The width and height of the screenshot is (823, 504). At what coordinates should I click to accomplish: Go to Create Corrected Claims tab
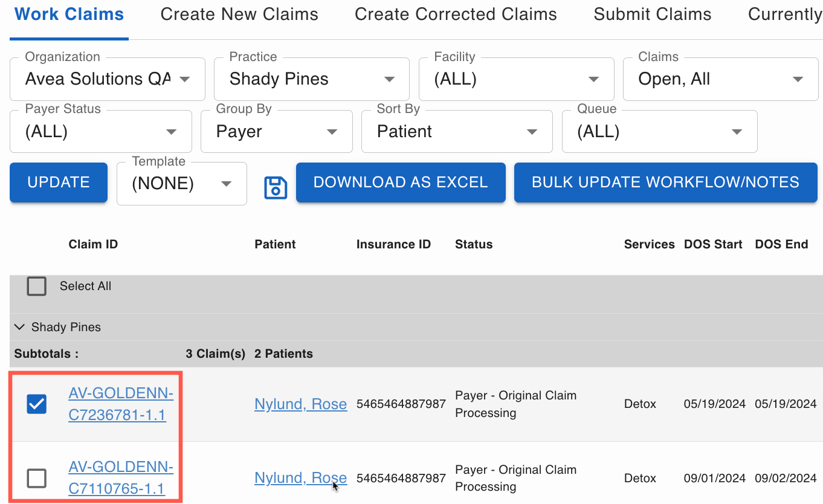(456, 15)
